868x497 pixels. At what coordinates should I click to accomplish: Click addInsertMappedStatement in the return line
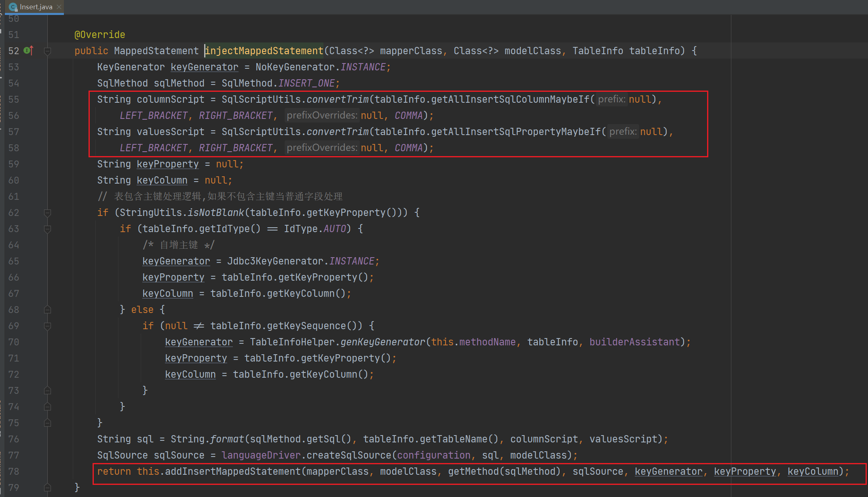click(232, 472)
